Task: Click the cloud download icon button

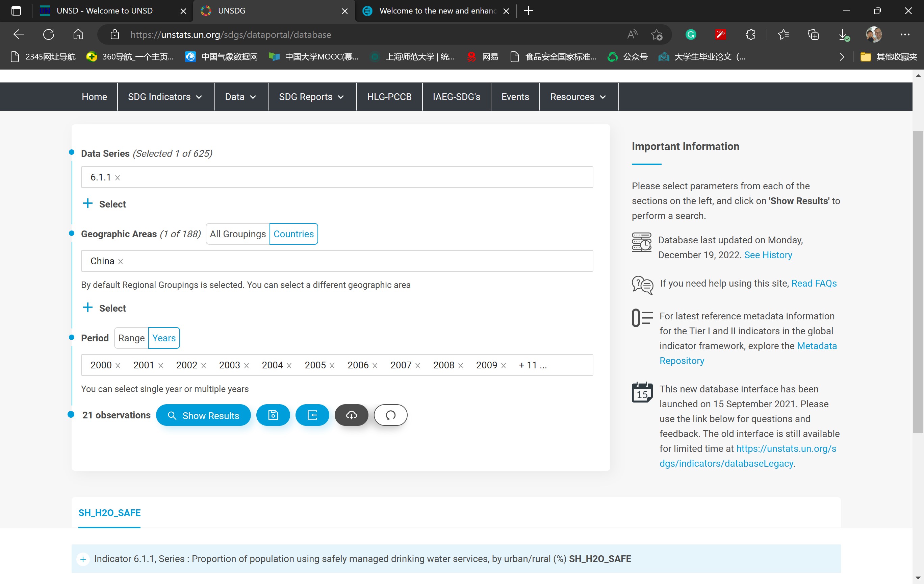Action: click(x=351, y=415)
